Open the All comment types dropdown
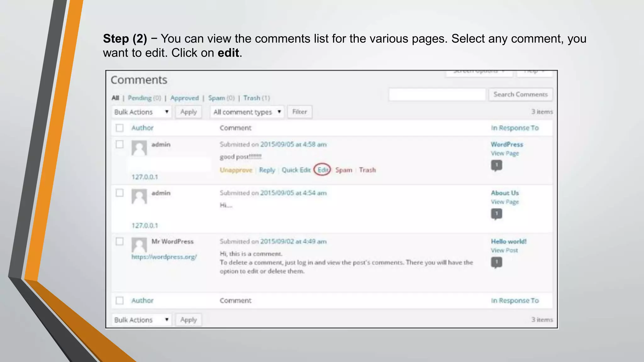This screenshot has width=644, height=362. (x=247, y=112)
